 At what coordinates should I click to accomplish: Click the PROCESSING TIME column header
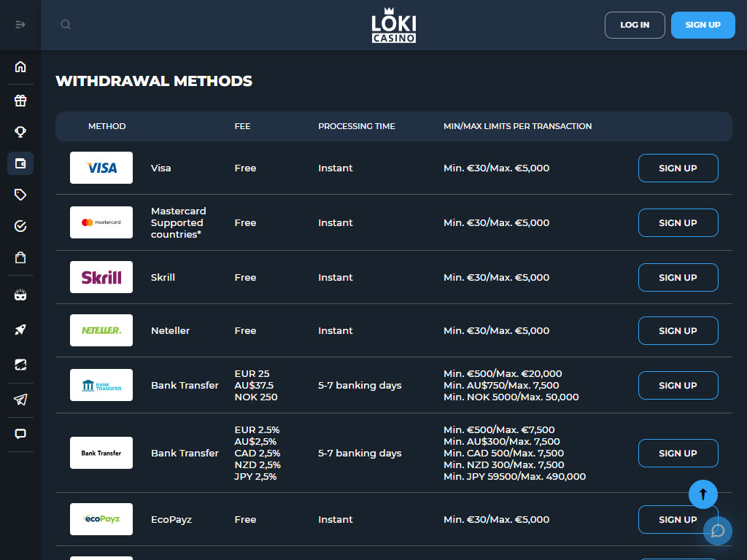(x=356, y=126)
